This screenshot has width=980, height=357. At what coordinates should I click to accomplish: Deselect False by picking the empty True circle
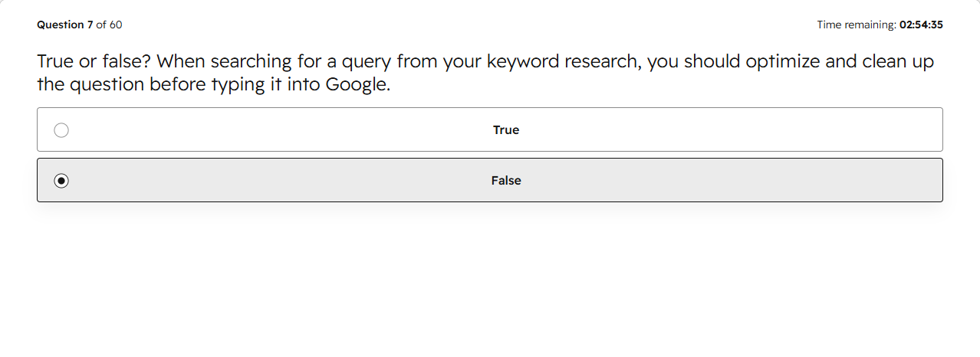coord(61,130)
